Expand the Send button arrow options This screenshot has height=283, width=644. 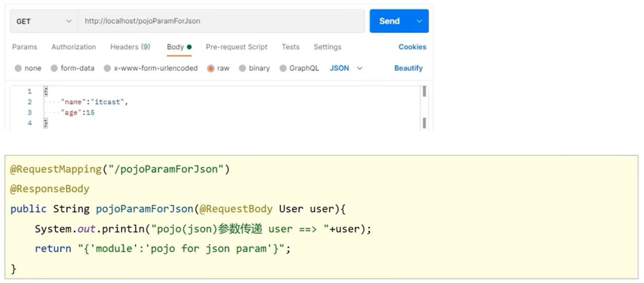(419, 21)
